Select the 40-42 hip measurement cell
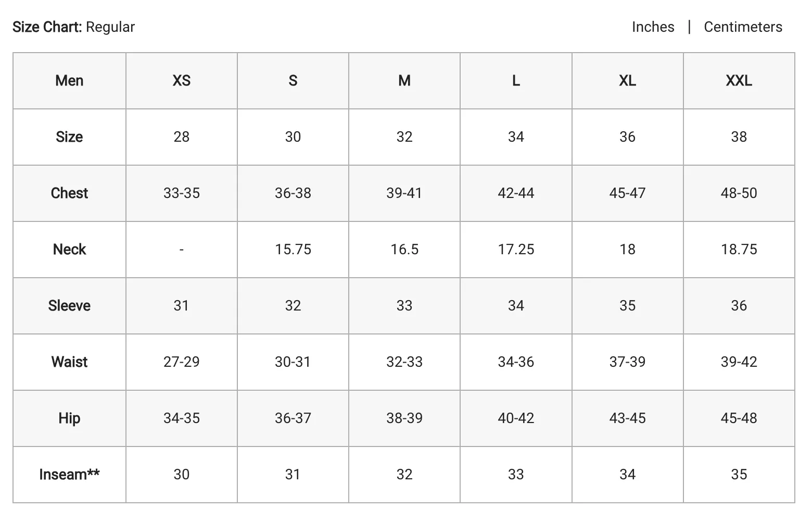Screen dimensions: 812x521 point(516,418)
